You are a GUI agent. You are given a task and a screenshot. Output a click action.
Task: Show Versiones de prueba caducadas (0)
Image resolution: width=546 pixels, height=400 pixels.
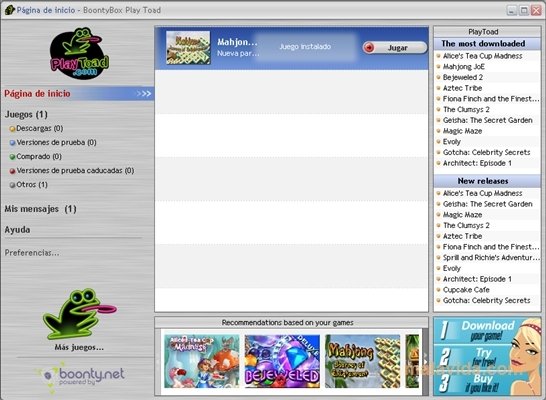[x=75, y=171]
